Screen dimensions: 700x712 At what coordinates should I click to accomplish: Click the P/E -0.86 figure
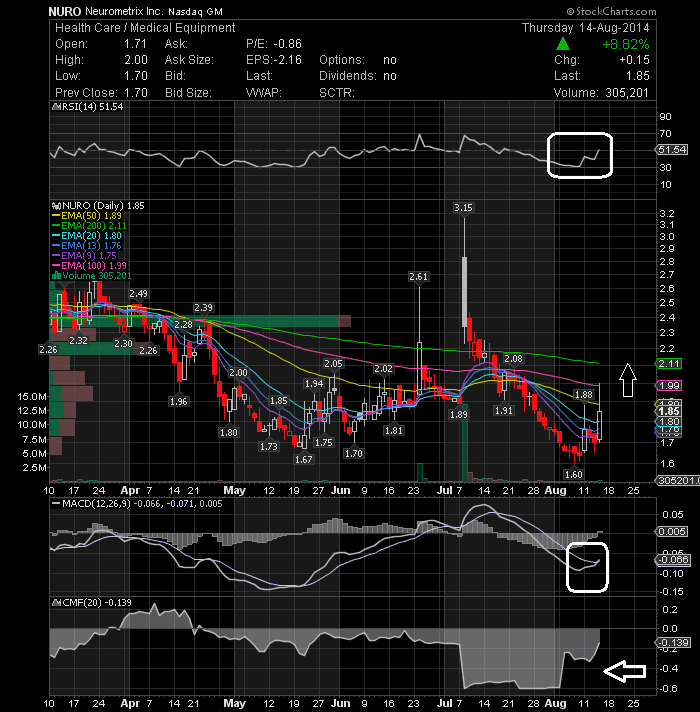tap(274, 44)
